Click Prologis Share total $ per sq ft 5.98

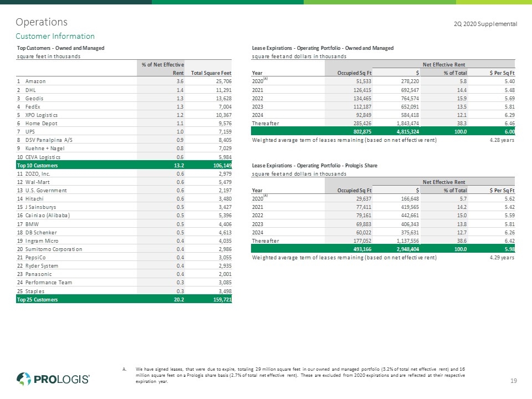[x=510, y=249]
